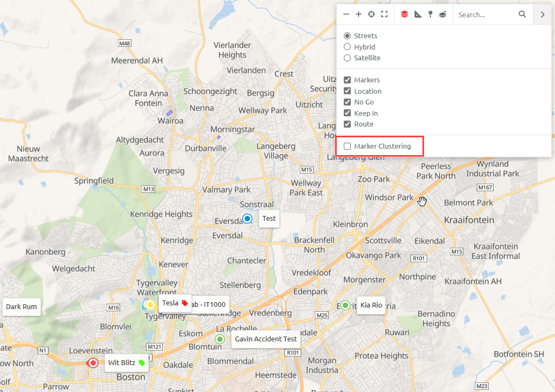Click the pin marker placement icon

(x=429, y=15)
